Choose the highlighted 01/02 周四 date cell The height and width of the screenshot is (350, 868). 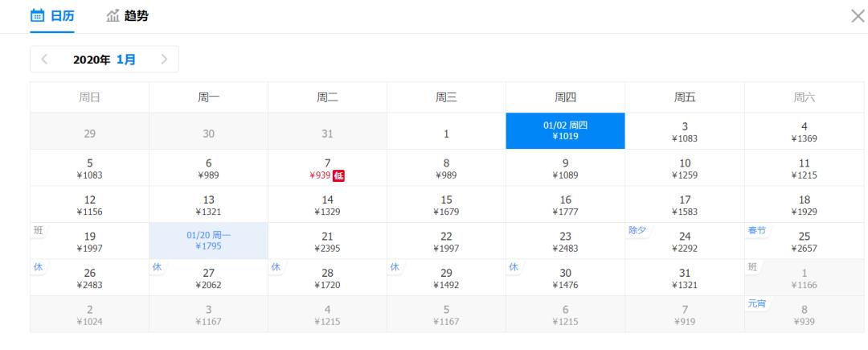565,130
